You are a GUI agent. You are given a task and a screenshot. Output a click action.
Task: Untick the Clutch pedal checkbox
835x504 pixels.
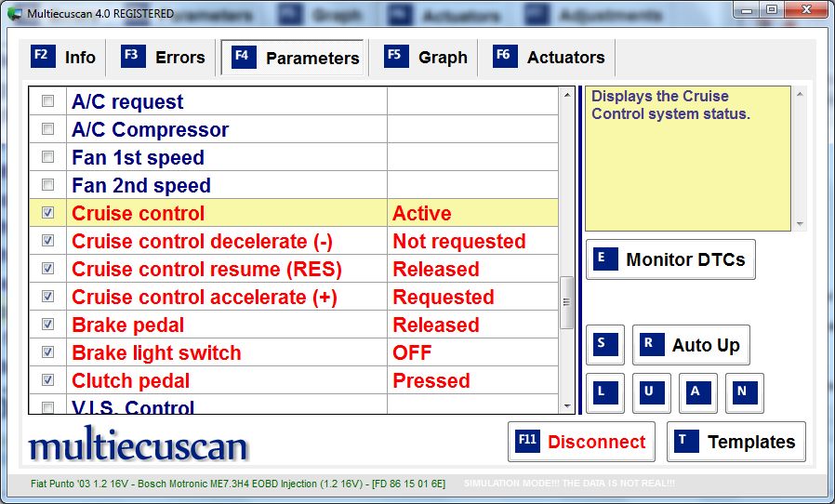click(x=48, y=380)
